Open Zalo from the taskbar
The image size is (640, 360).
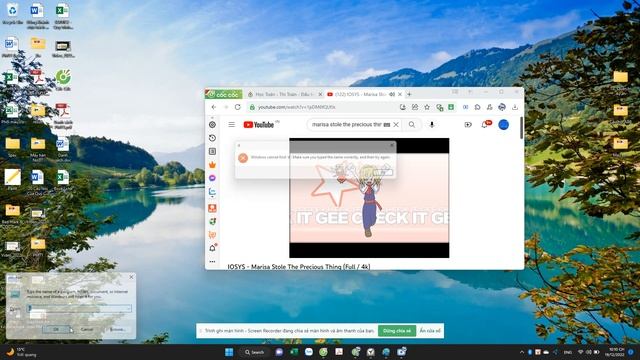[309, 352]
